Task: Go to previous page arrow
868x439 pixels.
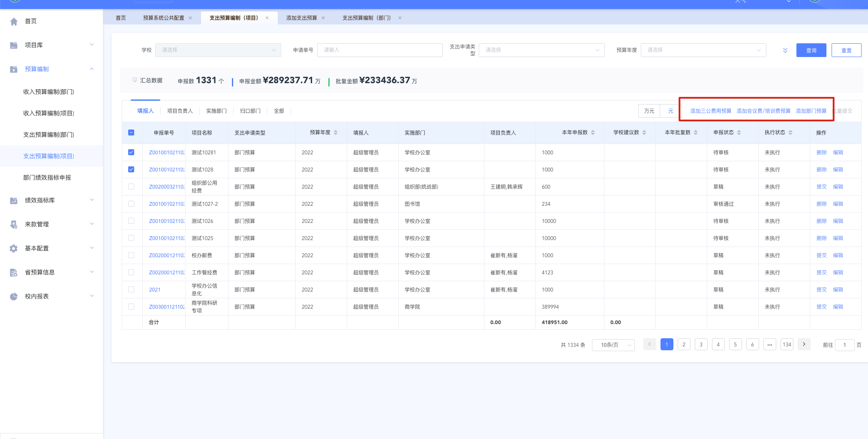Action: click(x=650, y=345)
